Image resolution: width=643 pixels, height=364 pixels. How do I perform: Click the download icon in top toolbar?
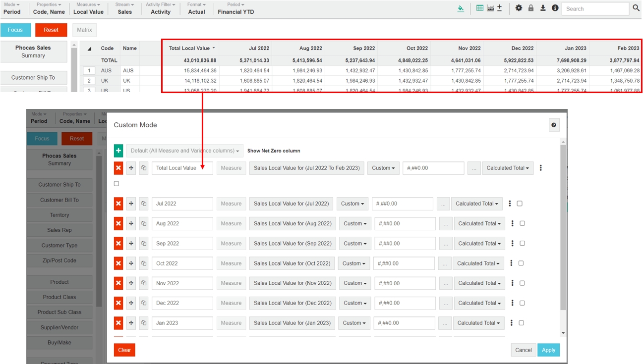point(543,8)
